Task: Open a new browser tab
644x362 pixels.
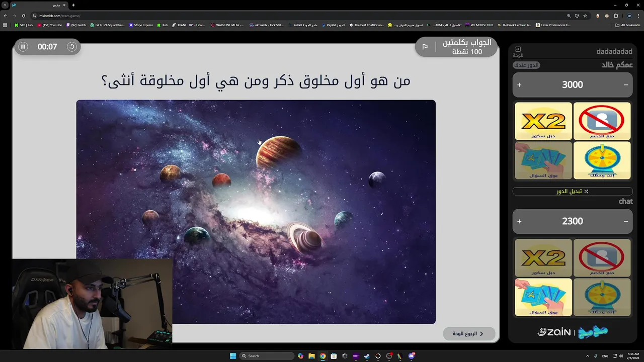Action: pyautogui.click(x=73, y=5)
